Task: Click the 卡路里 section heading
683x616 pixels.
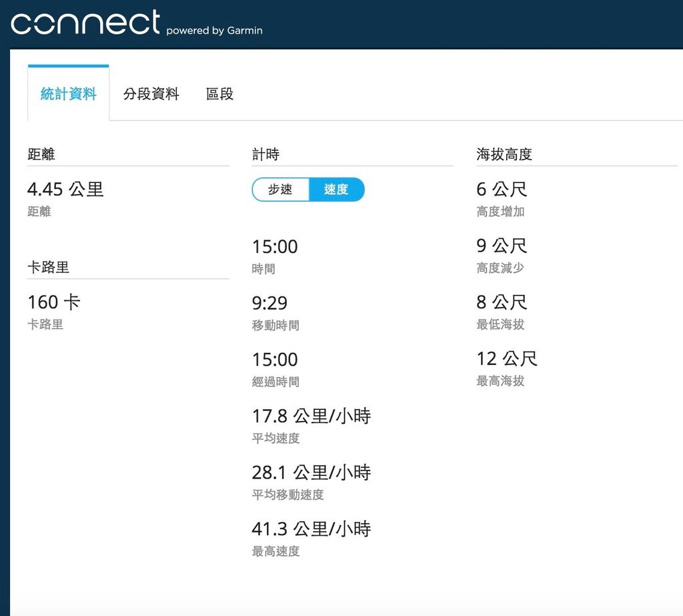Action: [x=48, y=267]
